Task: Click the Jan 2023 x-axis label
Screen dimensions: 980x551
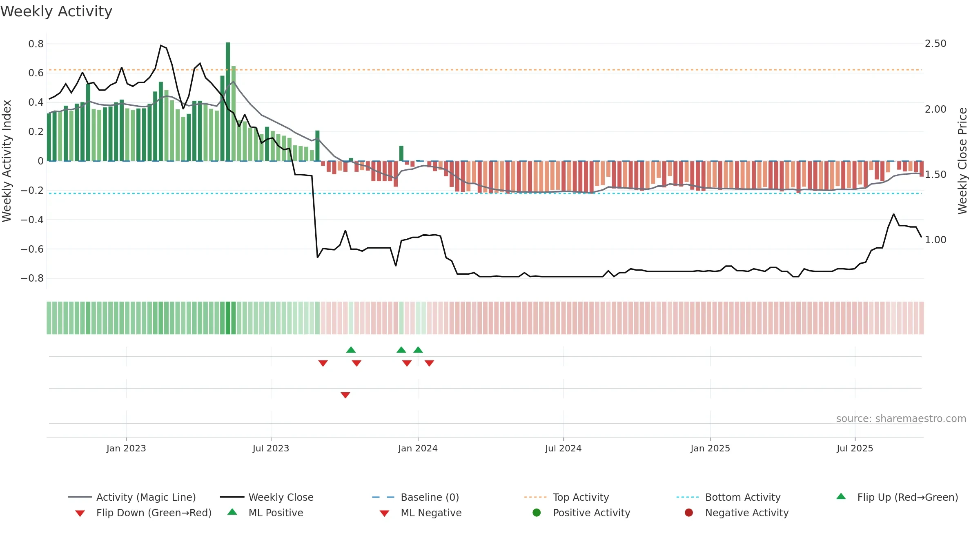Action: point(126,448)
